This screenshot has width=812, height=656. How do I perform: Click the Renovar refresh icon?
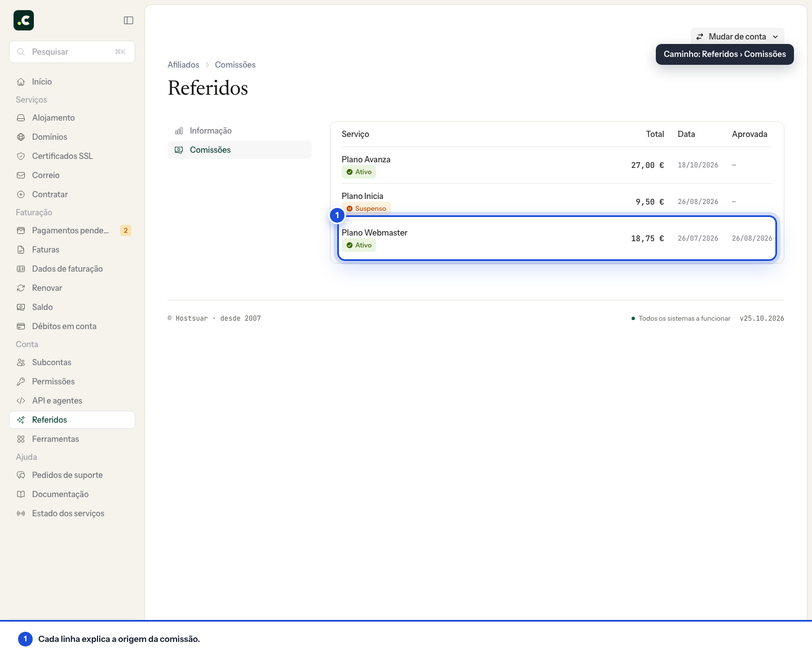coord(21,288)
